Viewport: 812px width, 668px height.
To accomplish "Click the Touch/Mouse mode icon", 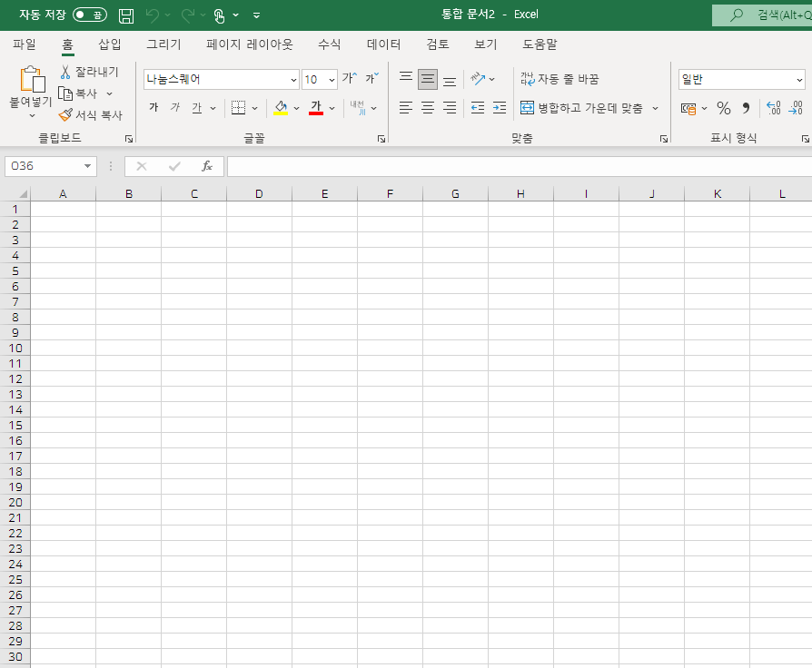I will point(219,16).
